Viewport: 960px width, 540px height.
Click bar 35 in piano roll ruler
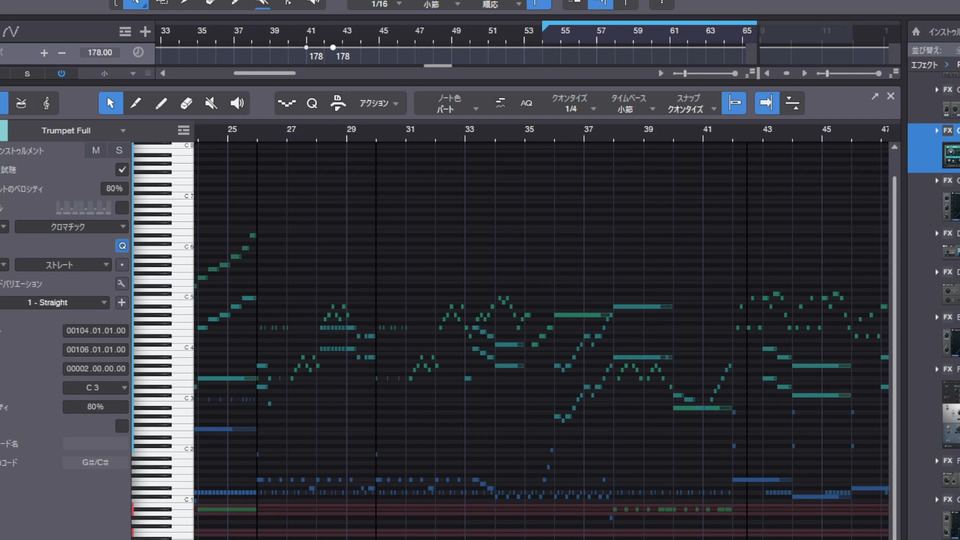pyautogui.click(x=529, y=129)
